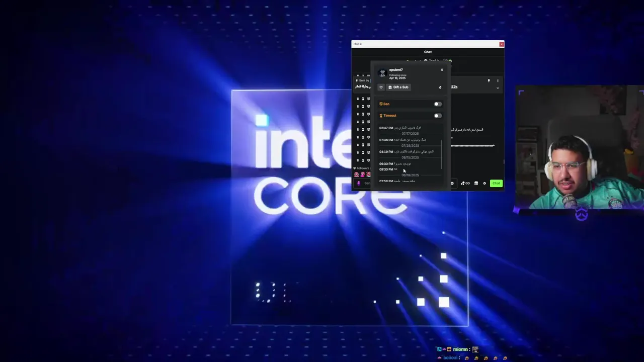Open the emoji picker in the chat bar
Screen dimensions: 644x362
pos(452,184)
